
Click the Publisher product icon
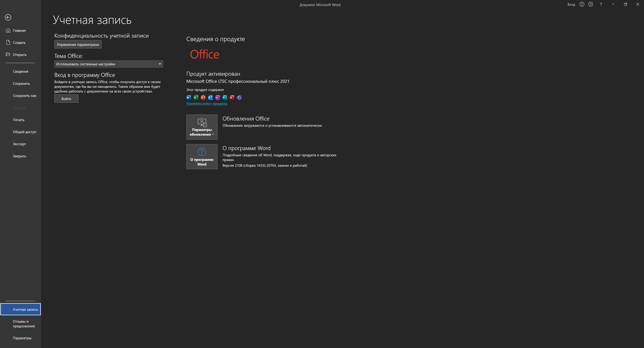(x=225, y=98)
